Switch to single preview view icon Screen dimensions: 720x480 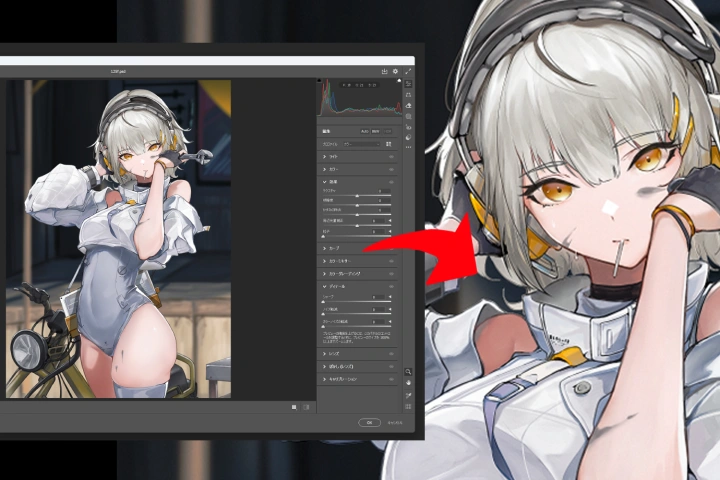(294, 407)
